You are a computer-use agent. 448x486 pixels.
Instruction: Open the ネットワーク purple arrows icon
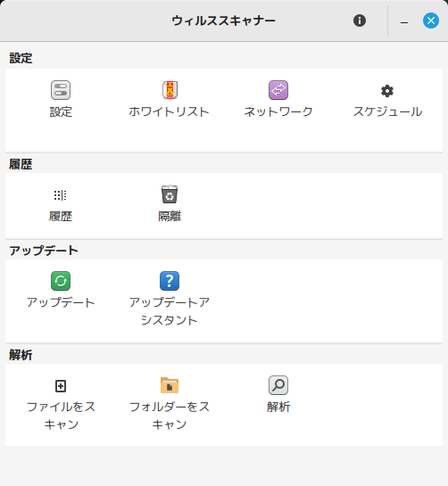tap(278, 90)
